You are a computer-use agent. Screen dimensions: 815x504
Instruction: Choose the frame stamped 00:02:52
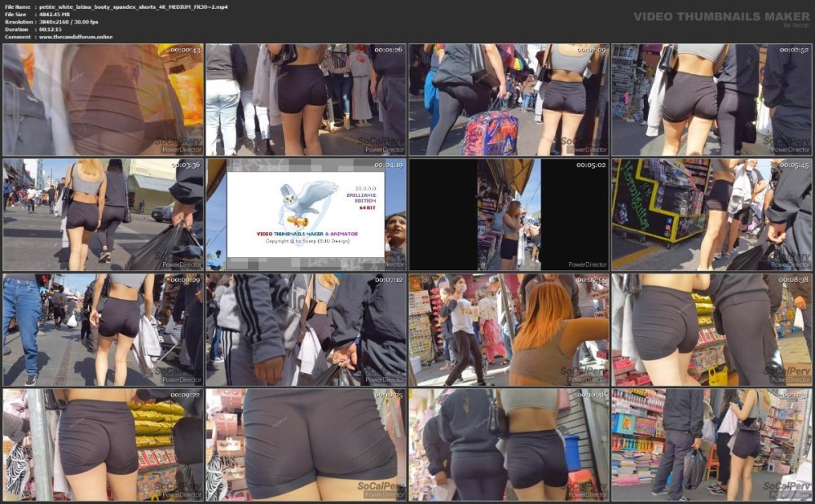pos(711,99)
